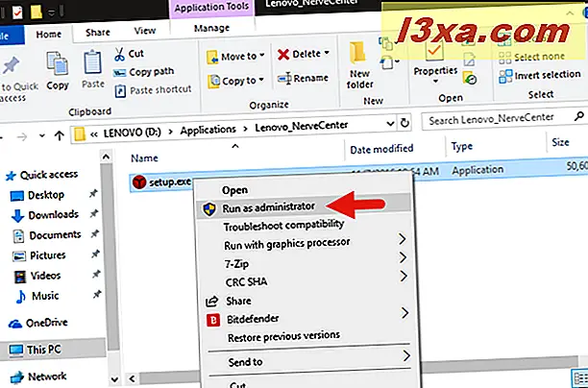Image resolution: width=588 pixels, height=388 pixels.
Task: Sort by Date modified column
Action: (x=381, y=149)
